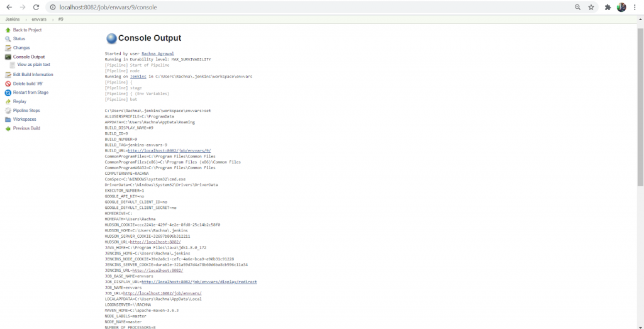This screenshot has height=329, width=644.
Task: Click the View as plain text document icon
Action: point(13,65)
